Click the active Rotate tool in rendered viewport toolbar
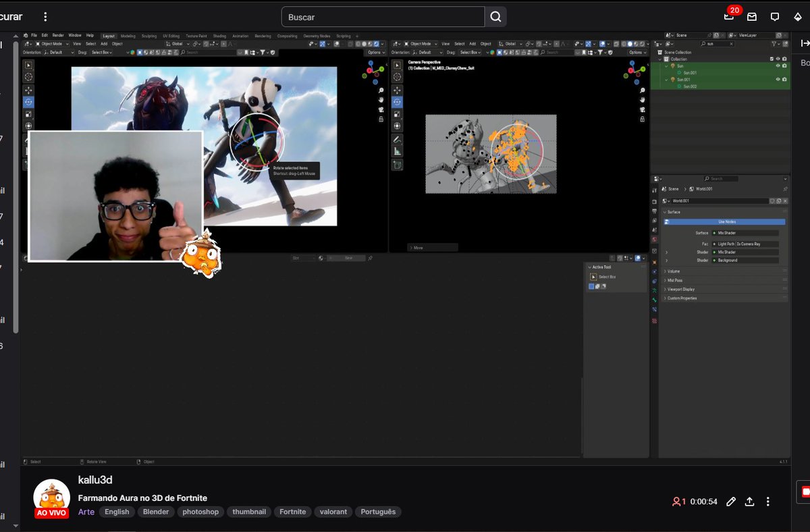Image resolution: width=810 pixels, height=532 pixels. click(28, 102)
